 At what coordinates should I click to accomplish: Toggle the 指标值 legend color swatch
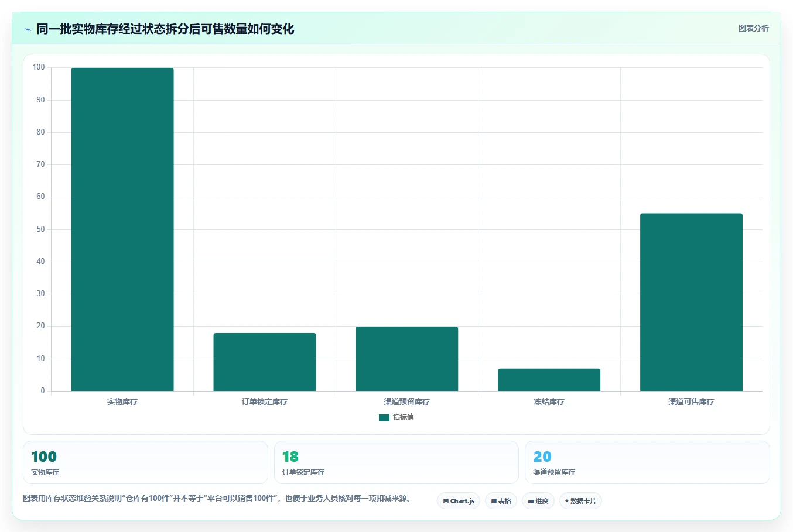384,417
